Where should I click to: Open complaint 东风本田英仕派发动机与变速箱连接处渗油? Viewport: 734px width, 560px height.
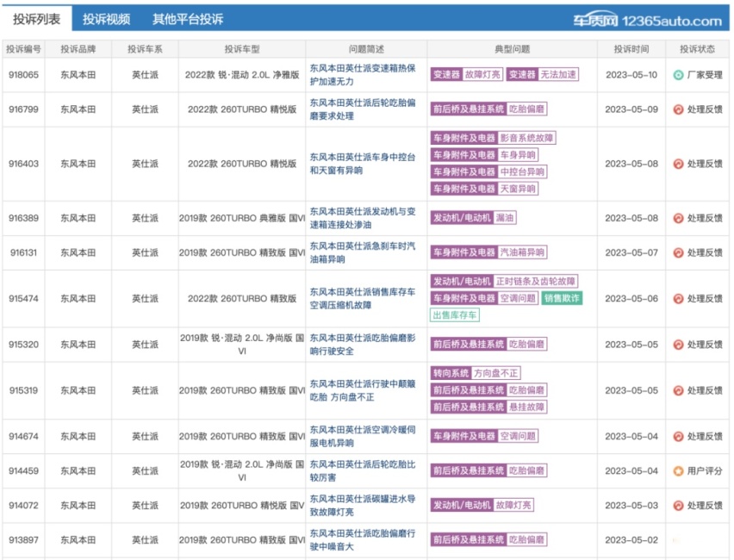(363, 218)
